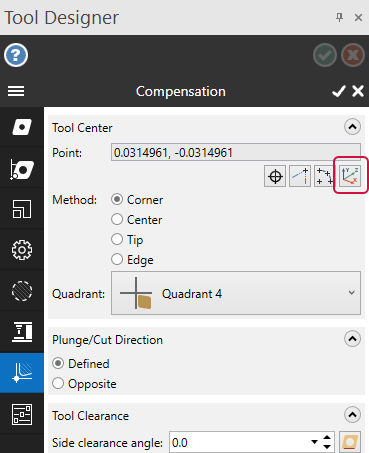
Task: Collapse the Plunge/Cut Direction section
Action: point(352,339)
